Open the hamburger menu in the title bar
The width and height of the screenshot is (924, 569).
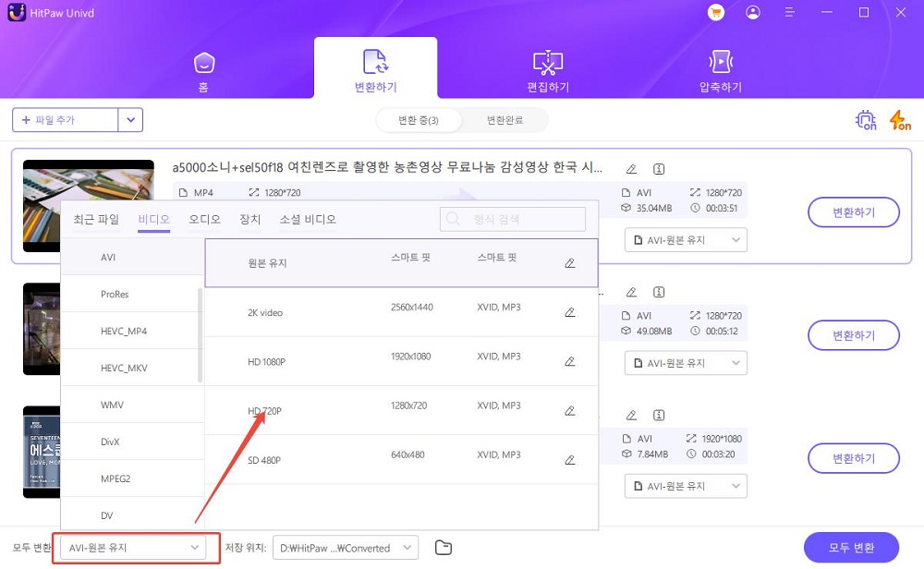coord(788,12)
